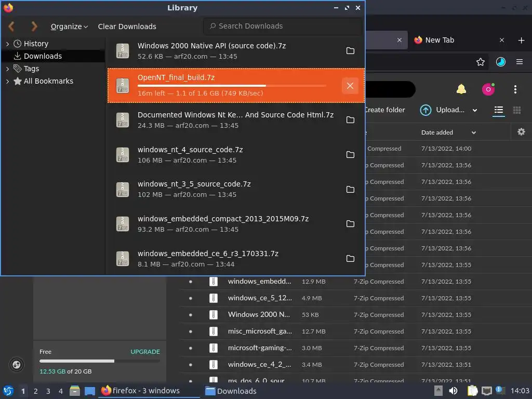
Task: Select All Bookmarks in Library sidebar
Action: [x=48, y=81]
